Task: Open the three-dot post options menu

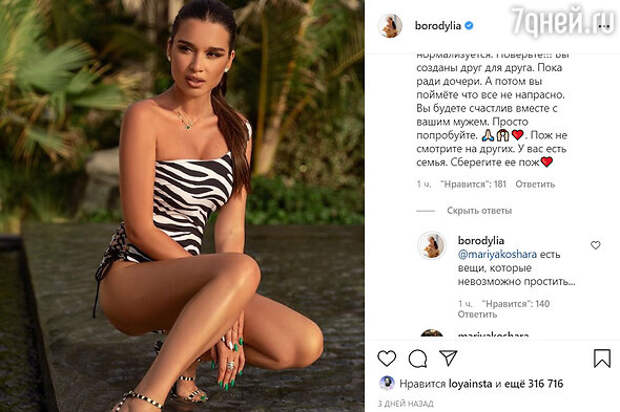Action: 604,26
